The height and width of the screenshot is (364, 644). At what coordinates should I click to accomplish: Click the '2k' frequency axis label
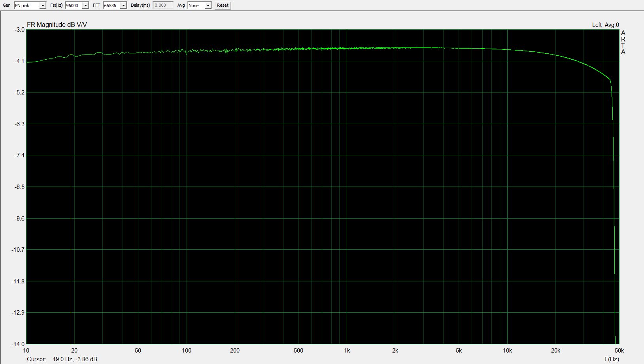pos(395,351)
